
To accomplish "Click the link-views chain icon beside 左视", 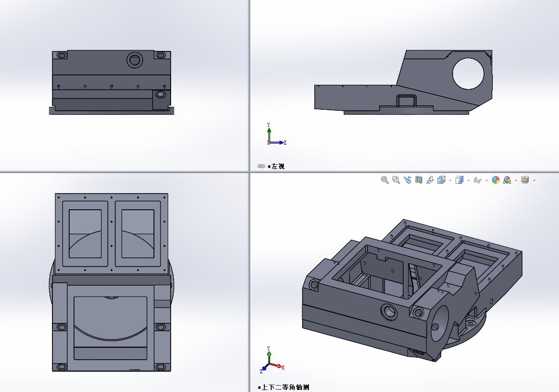I will 261,166.
